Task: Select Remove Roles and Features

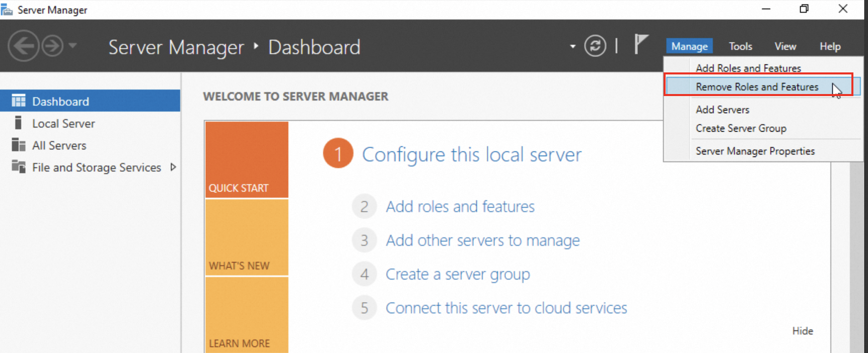Action: (x=757, y=87)
